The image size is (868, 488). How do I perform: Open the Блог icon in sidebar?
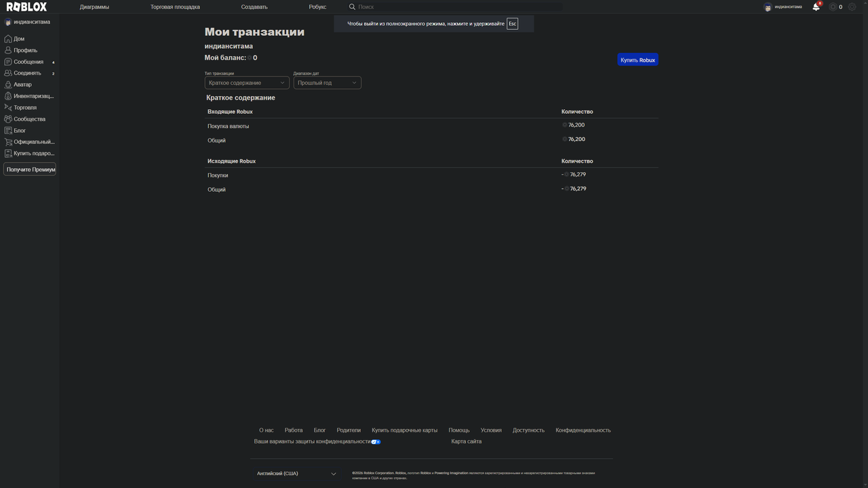click(x=8, y=130)
